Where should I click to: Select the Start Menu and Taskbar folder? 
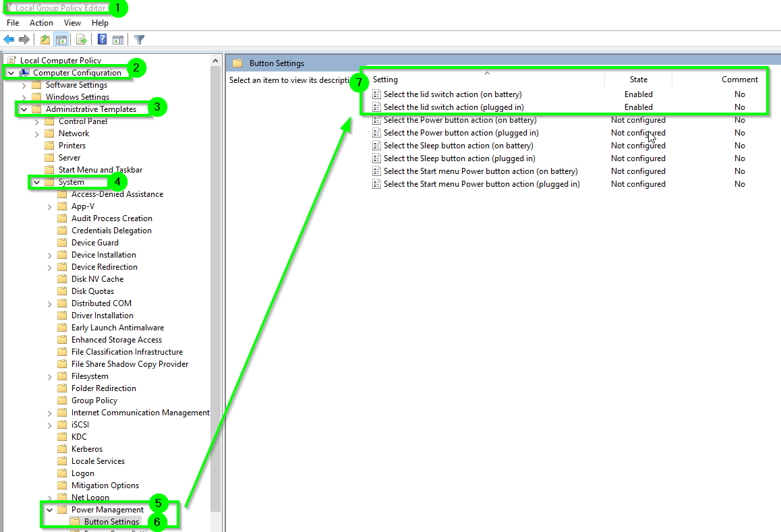(x=101, y=169)
